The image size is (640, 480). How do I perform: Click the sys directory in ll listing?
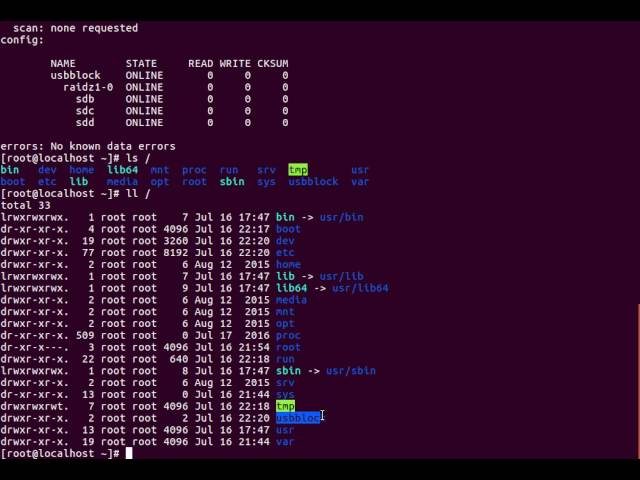(285, 394)
